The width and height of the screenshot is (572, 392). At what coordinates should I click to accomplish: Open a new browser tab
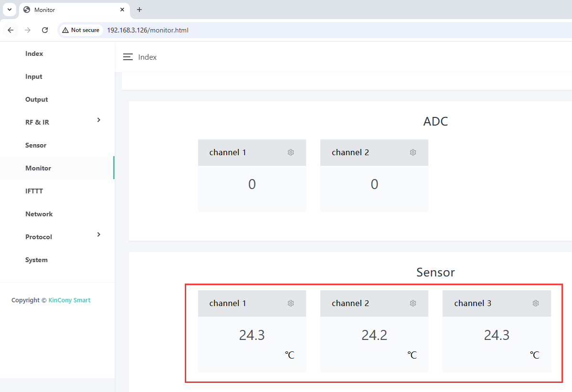pos(139,10)
